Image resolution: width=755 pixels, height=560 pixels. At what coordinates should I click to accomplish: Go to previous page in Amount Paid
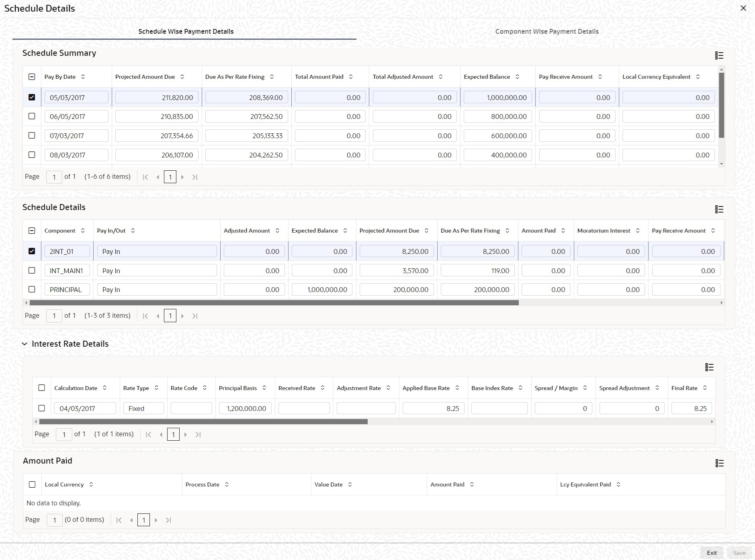pos(131,520)
